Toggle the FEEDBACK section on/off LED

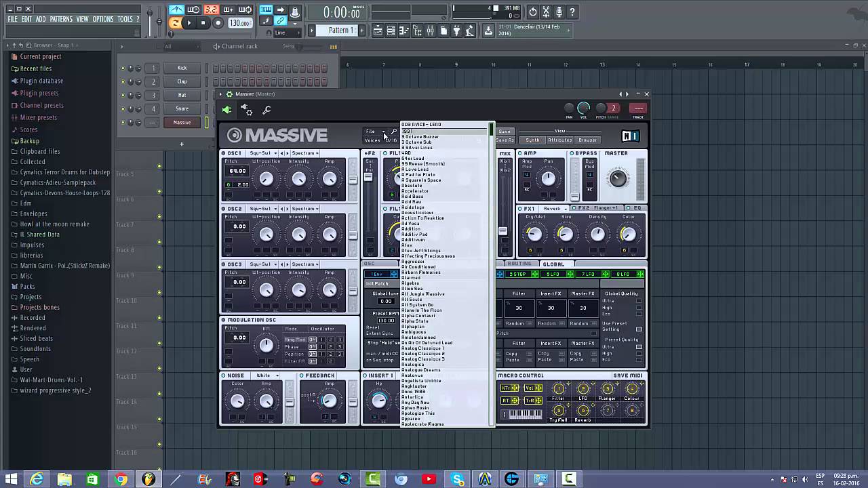(x=302, y=375)
